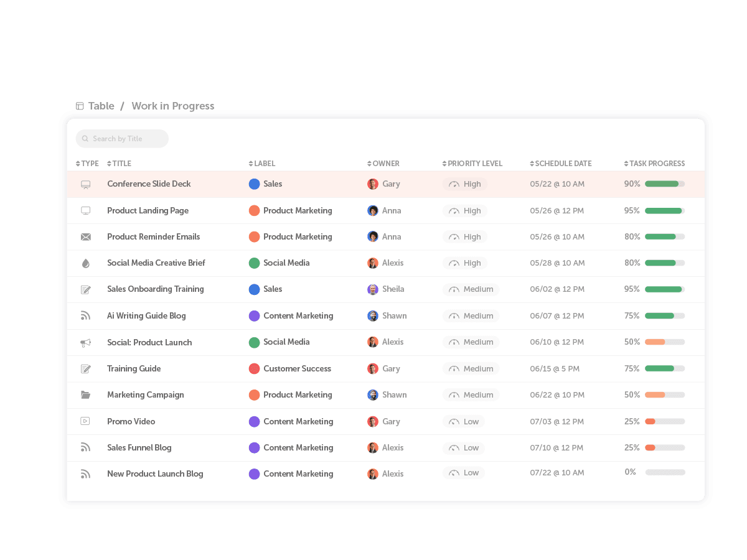Image resolution: width=747 pixels, height=560 pixels.
Task: Click the presentation icon for Conference Slide Deck
Action: 86,184
